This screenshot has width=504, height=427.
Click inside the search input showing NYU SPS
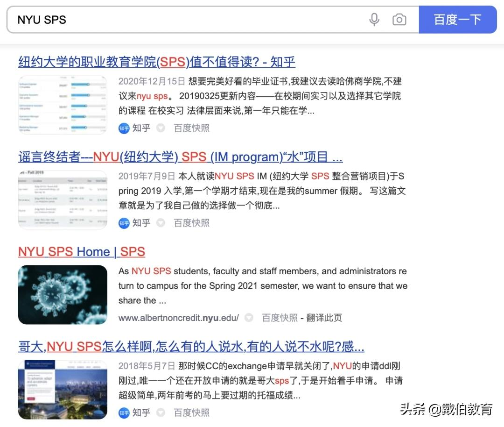click(140, 19)
